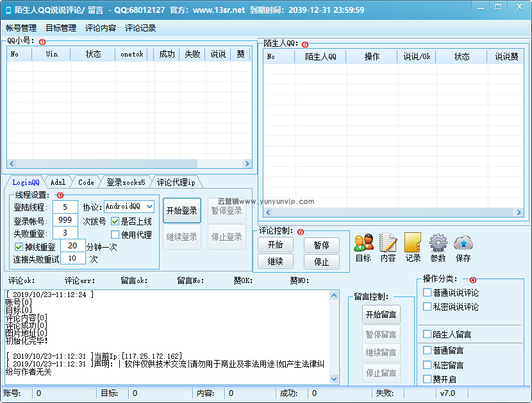Enable 普通说说评论 checkbox

click(x=427, y=292)
